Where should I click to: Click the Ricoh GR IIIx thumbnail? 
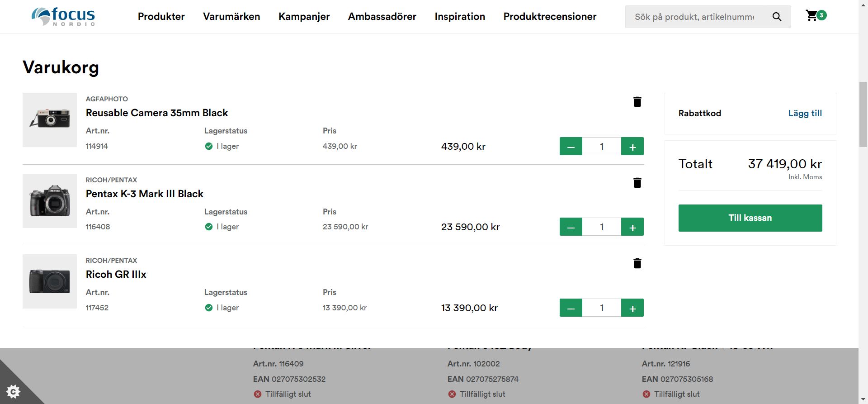coord(50,281)
